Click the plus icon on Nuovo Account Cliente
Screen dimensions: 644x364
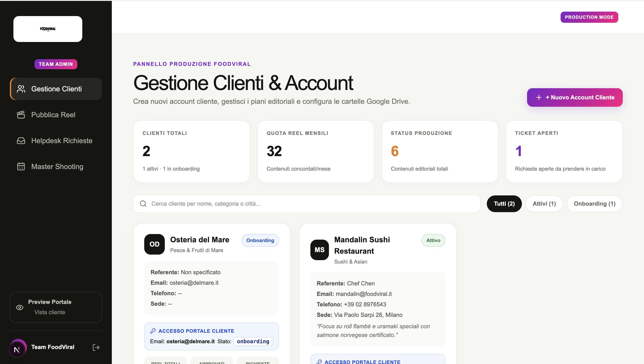[x=539, y=98]
